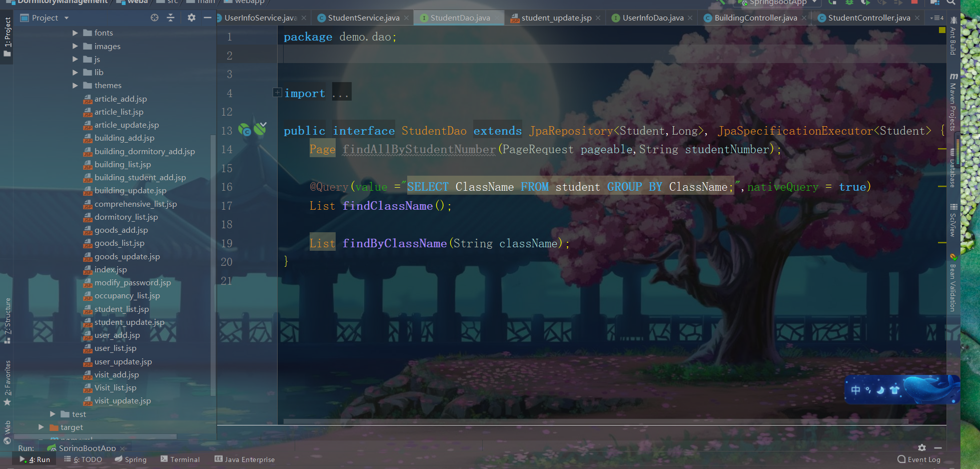The width and height of the screenshot is (980, 469).
Task: Open Project panel settings gear
Action: pos(191,18)
